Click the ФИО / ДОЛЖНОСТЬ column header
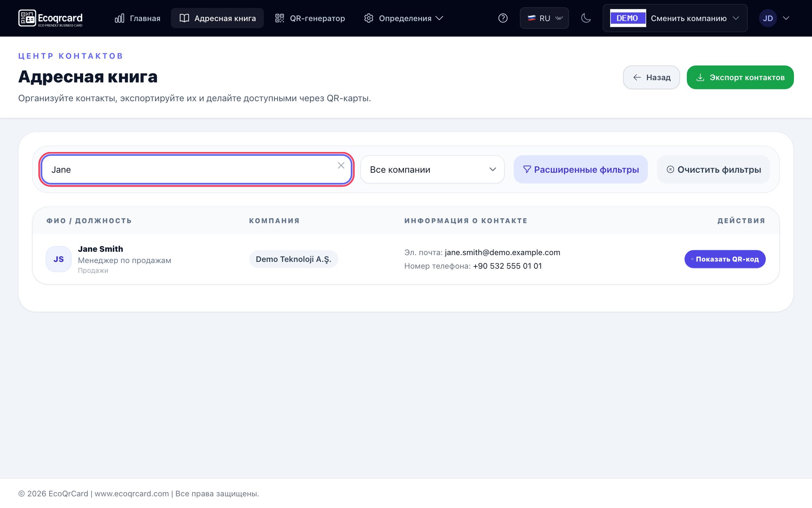812x508 pixels. click(x=89, y=221)
